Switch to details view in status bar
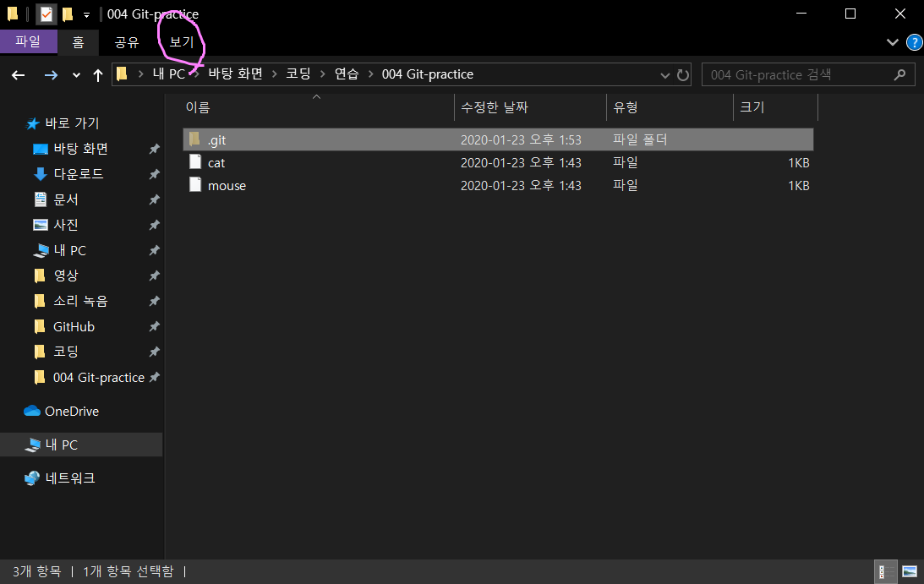Viewport: 924px width, 584px height. pyautogui.click(x=885, y=571)
